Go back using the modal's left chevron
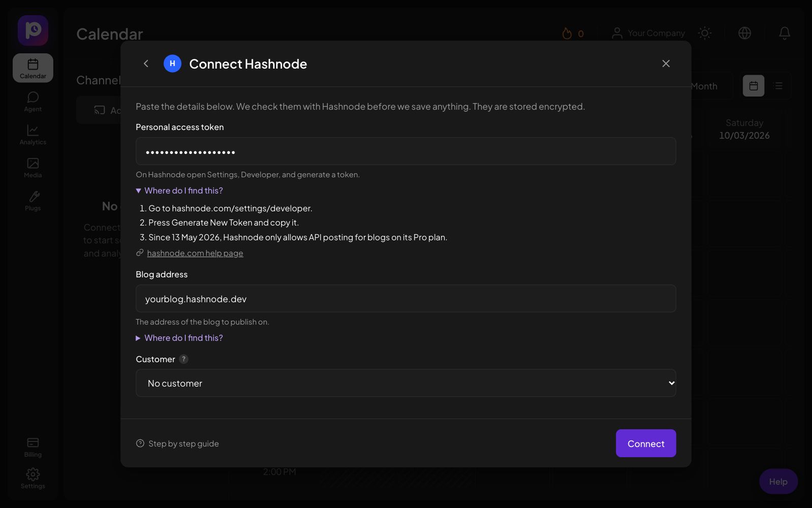Image resolution: width=812 pixels, height=508 pixels. click(146, 63)
